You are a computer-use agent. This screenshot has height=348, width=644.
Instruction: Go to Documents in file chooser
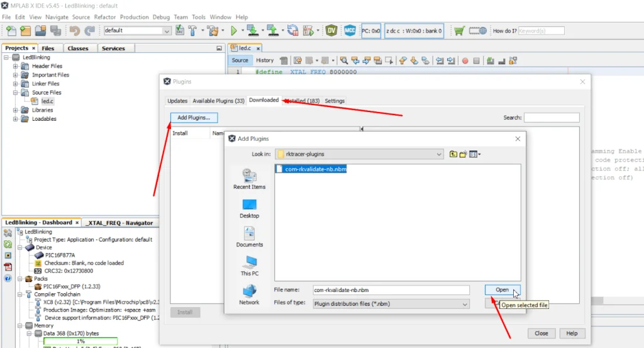point(249,237)
